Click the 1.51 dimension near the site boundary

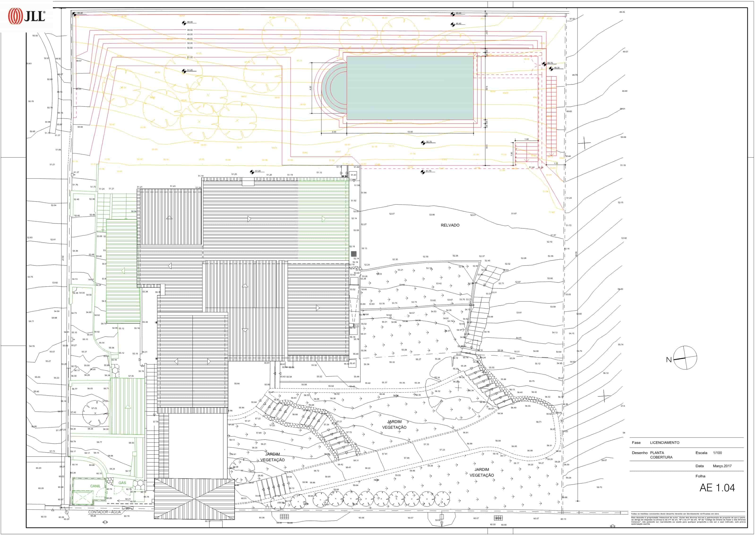click(556, 163)
